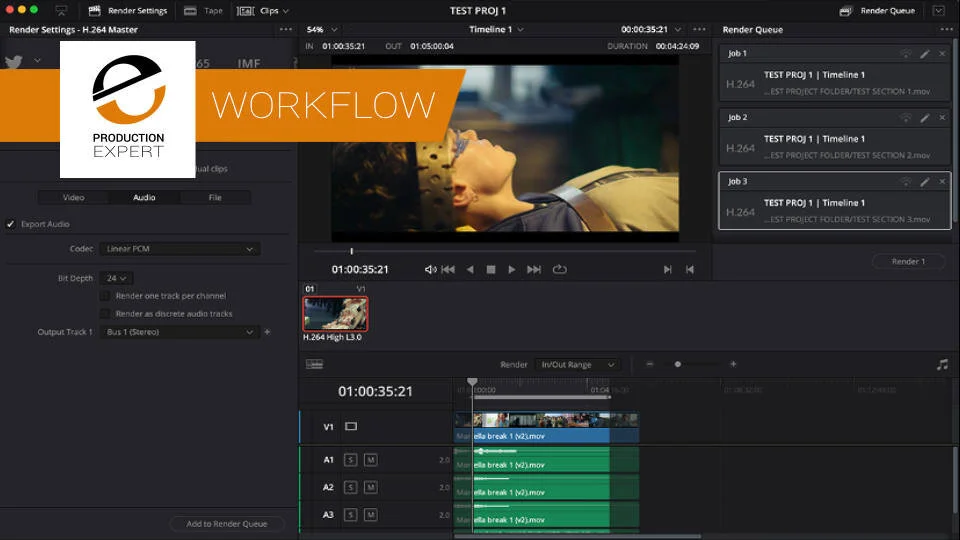Edit Job 1 with pencil icon
Image resolution: width=960 pixels, height=540 pixels.
pyautogui.click(x=924, y=54)
